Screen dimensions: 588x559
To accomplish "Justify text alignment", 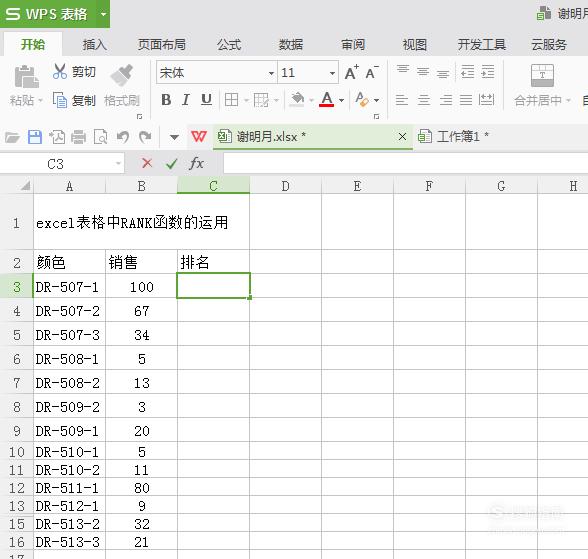I will (466, 100).
